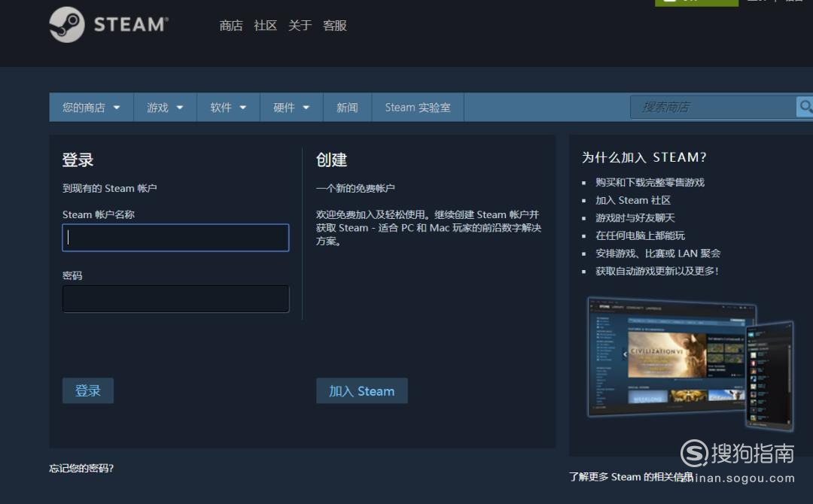The width and height of the screenshot is (813, 504).
Task: Focus the 搜索商店 search field
Action: click(713, 108)
